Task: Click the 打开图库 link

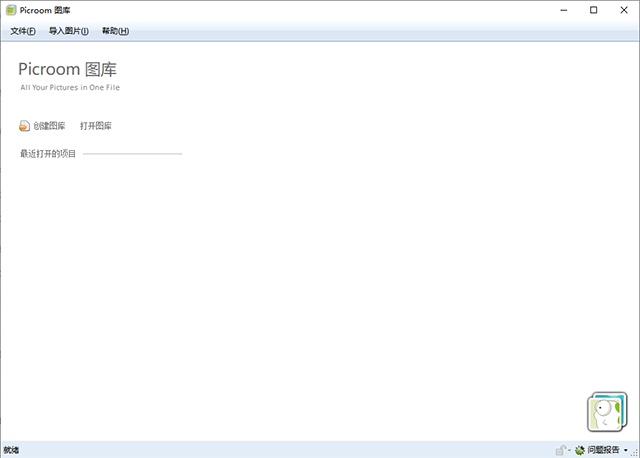Action: [96, 126]
